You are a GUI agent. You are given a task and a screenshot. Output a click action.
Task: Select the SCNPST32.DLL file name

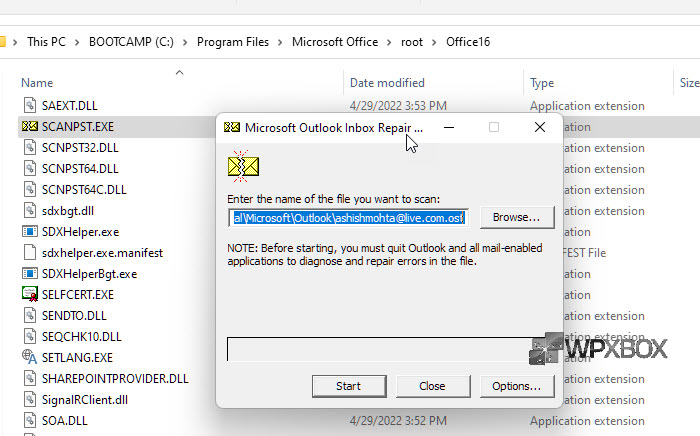coord(80,148)
